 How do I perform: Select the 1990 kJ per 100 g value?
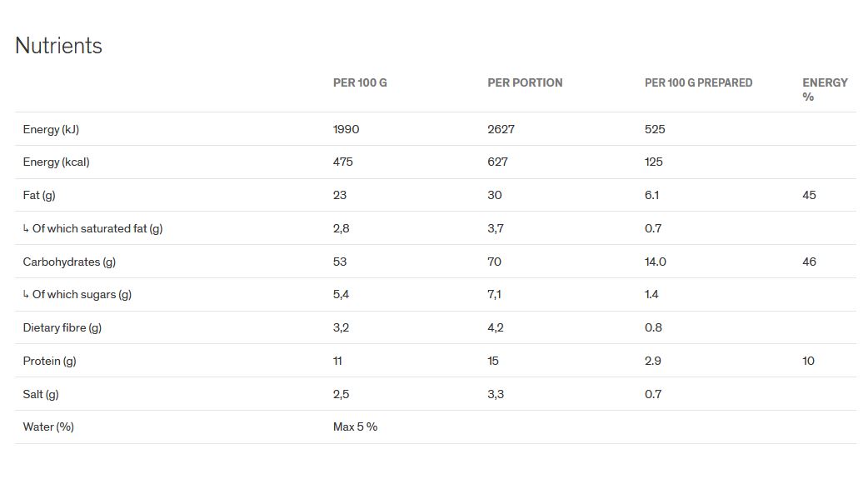346,129
